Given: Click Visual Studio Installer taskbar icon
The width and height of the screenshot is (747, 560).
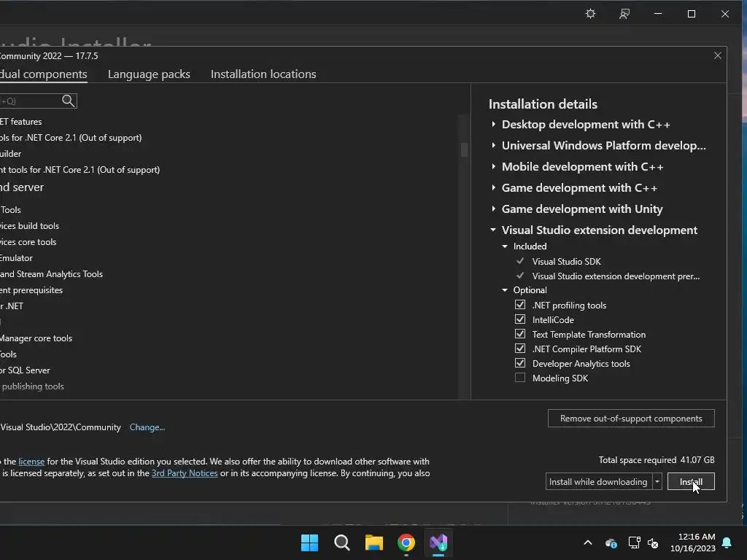Looking at the screenshot, I should point(438,542).
